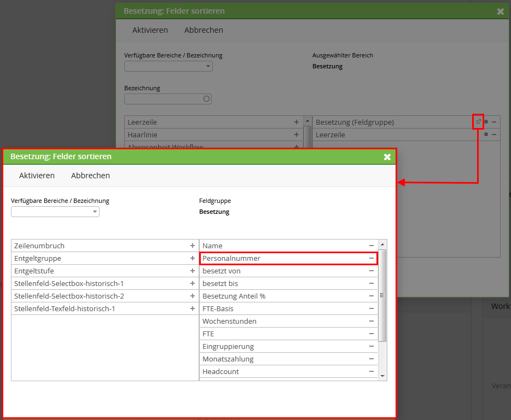Image resolution: width=511 pixels, height=420 pixels.
Task: Select the FTE-Basis row
Action: click(x=288, y=308)
